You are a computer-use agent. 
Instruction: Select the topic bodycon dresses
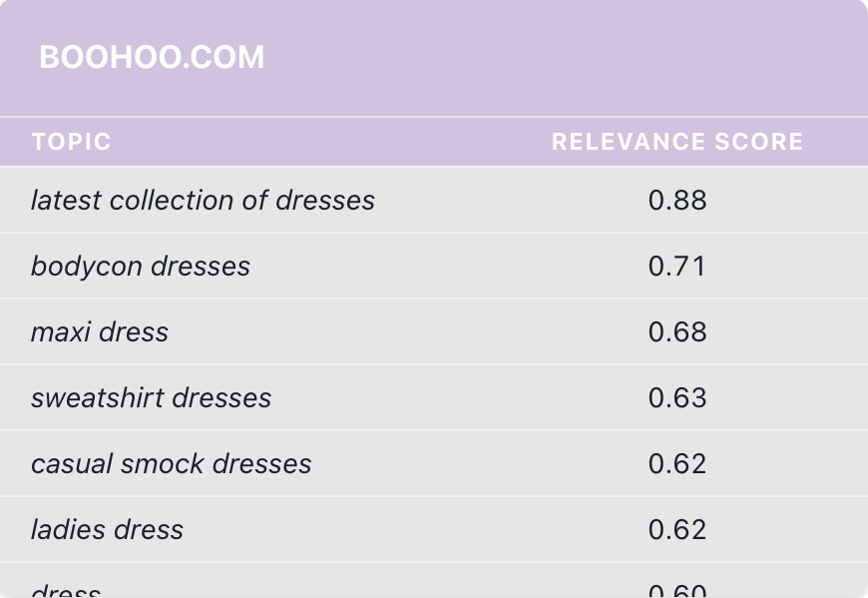pos(141,266)
